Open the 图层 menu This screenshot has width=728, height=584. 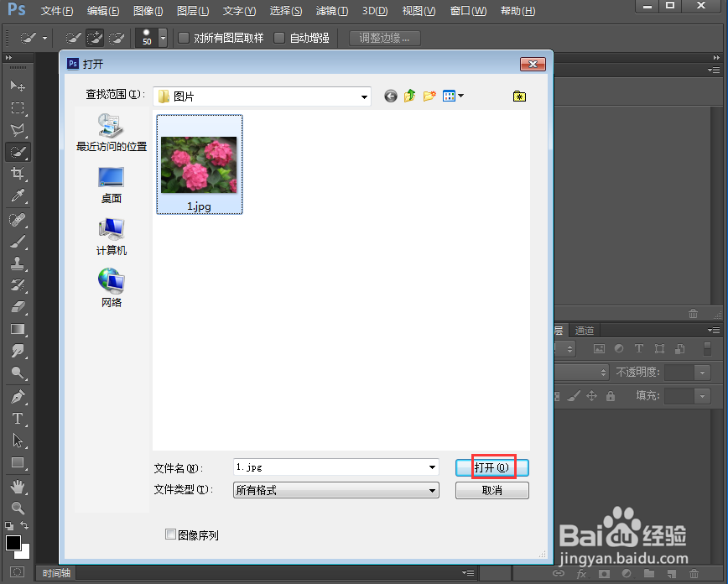[193, 10]
